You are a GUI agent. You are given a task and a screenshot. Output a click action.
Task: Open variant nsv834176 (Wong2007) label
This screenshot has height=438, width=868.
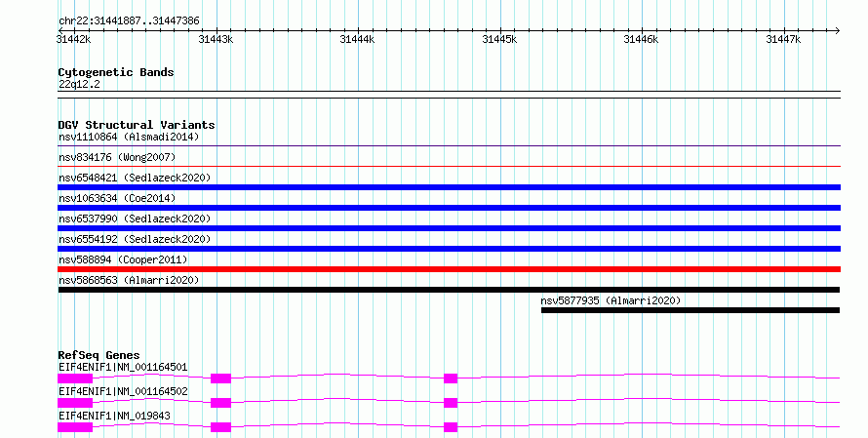click(117, 157)
